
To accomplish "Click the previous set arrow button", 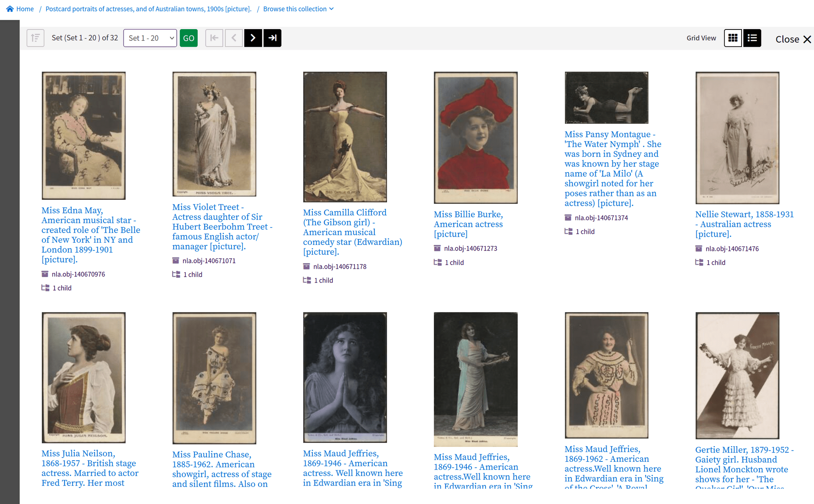I will tap(234, 38).
